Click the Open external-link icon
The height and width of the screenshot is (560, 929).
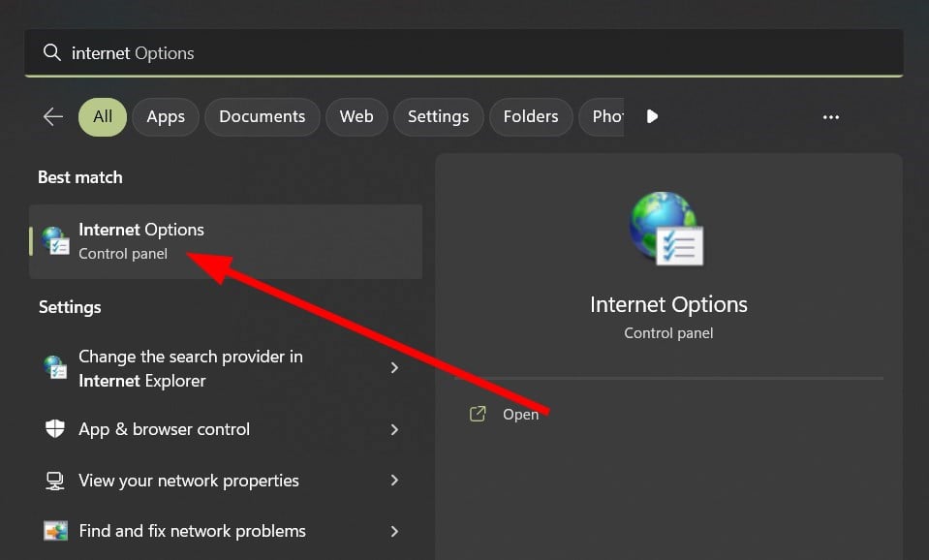(478, 414)
